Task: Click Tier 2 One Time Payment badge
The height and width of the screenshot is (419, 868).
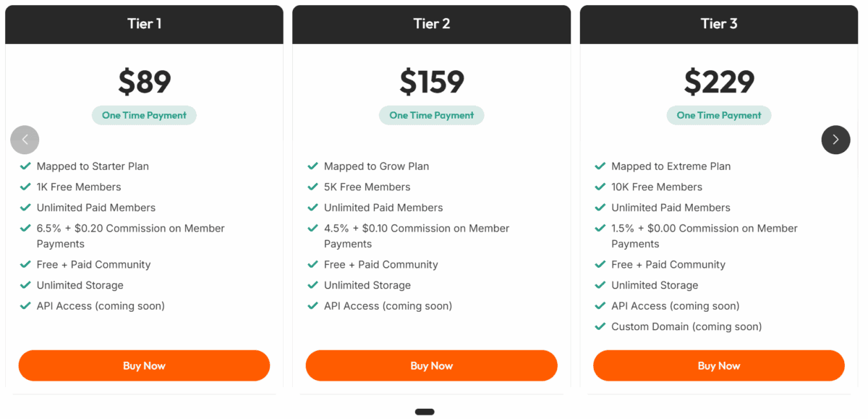Action: tap(431, 115)
